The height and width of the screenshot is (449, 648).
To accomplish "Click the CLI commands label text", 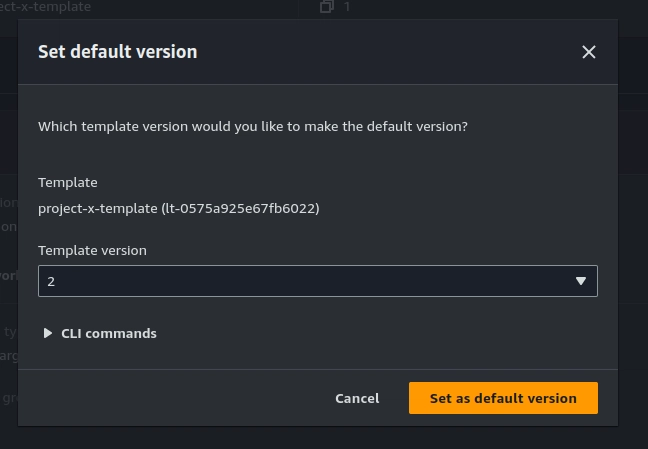I will pos(109,333).
